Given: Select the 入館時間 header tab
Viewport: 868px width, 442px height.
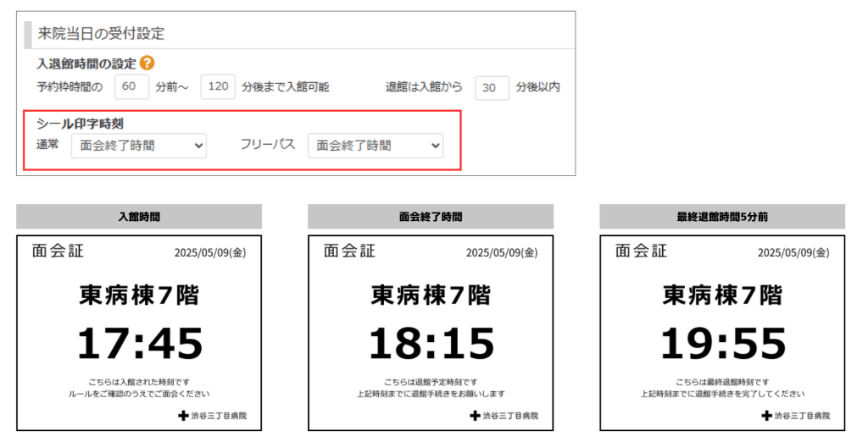Looking at the screenshot, I should pyautogui.click(x=139, y=217).
